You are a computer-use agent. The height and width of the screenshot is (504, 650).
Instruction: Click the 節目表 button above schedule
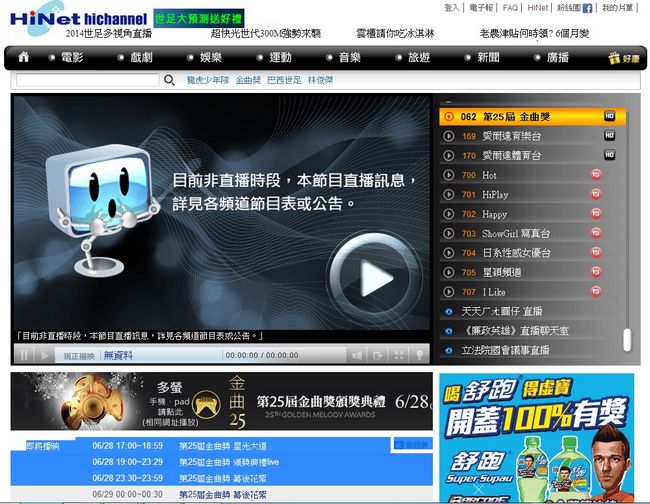click(413, 445)
